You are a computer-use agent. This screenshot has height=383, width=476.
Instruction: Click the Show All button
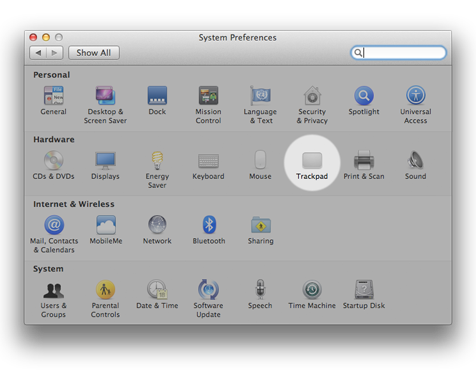(x=94, y=53)
